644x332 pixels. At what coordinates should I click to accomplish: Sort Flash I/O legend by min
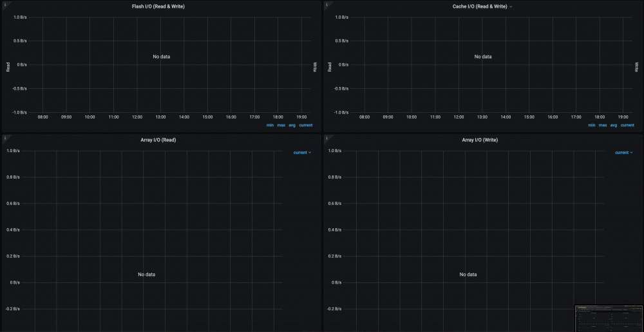tap(270, 125)
